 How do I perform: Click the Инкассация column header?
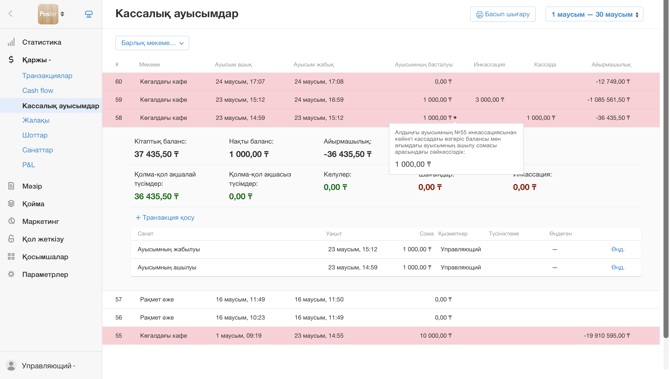coord(489,65)
